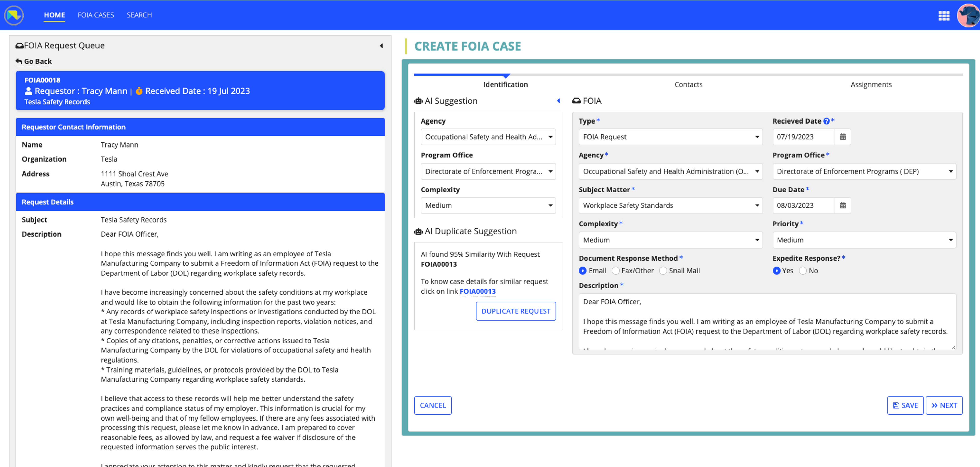Open AI Suggestion Complexity dropdown

coord(488,205)
